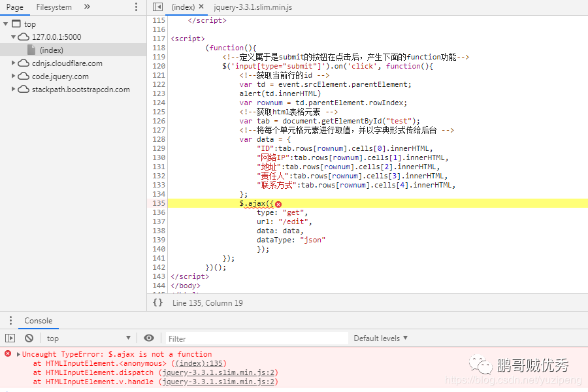
Task: Click the alert(td.innerHTML) code line
Action: [x=280, y=93]
